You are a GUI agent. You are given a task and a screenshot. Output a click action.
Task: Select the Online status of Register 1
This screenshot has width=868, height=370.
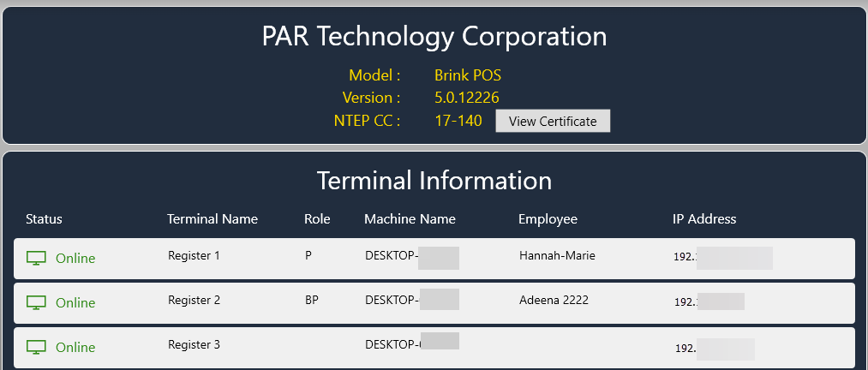coord(75,259)
